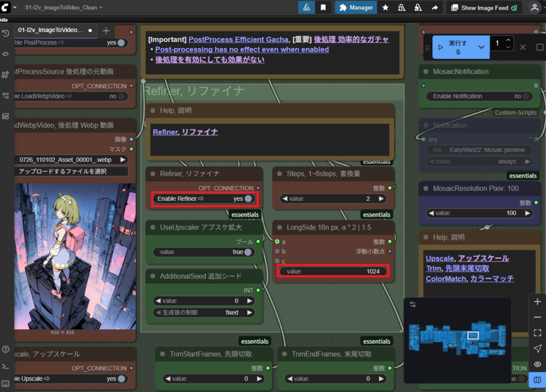Open keyboard shortcuts icon in sidebar
Viewport: 546px width, 392px height.
click(5, 383)
